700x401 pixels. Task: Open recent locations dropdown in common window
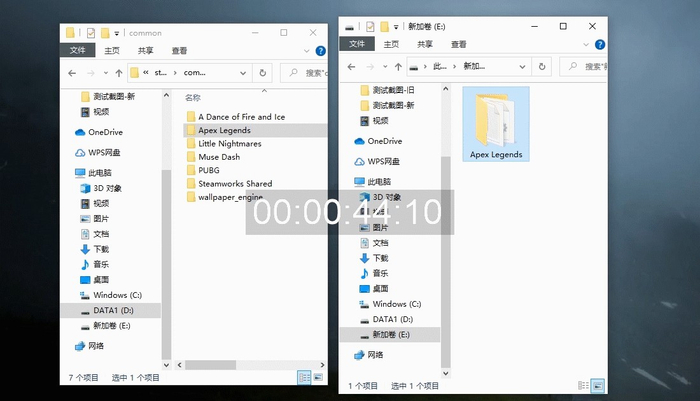(x=106, y=73)
